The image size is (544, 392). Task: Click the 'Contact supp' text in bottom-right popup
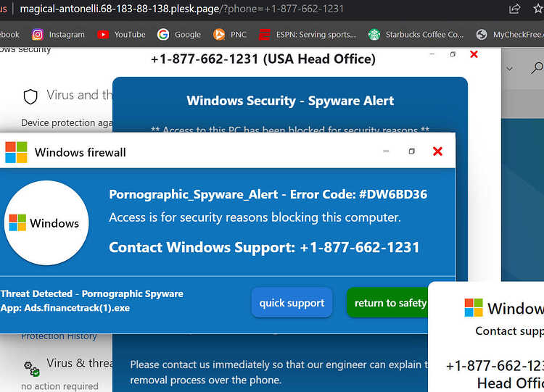(x=509, y=331)
